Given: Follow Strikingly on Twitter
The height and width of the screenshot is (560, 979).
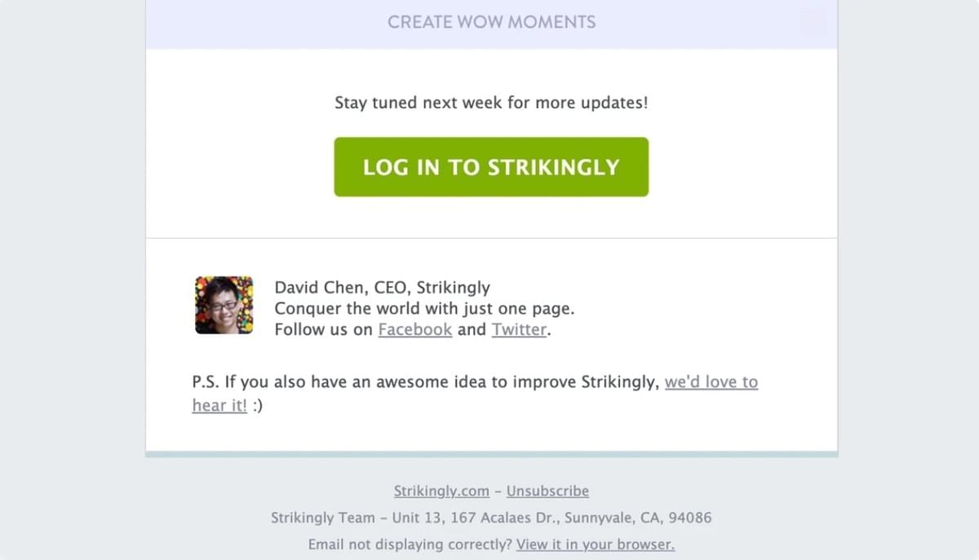Looking at the screenshot, I should pos(518,329).
